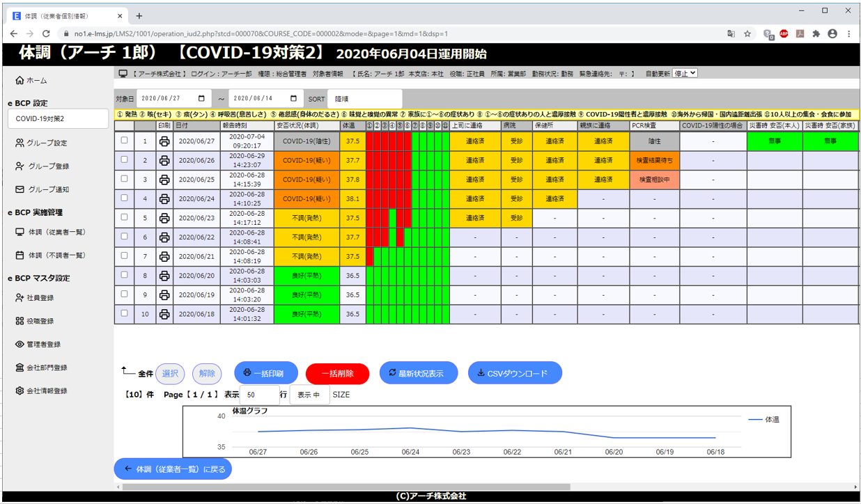Go to 社員登録 in the sidebar menu
Image resolution: width=861 pixels, height=504 pixels.
point(40,298)
